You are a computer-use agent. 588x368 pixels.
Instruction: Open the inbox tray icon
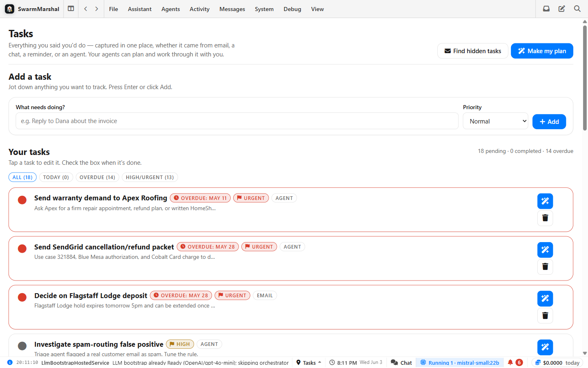546,9
